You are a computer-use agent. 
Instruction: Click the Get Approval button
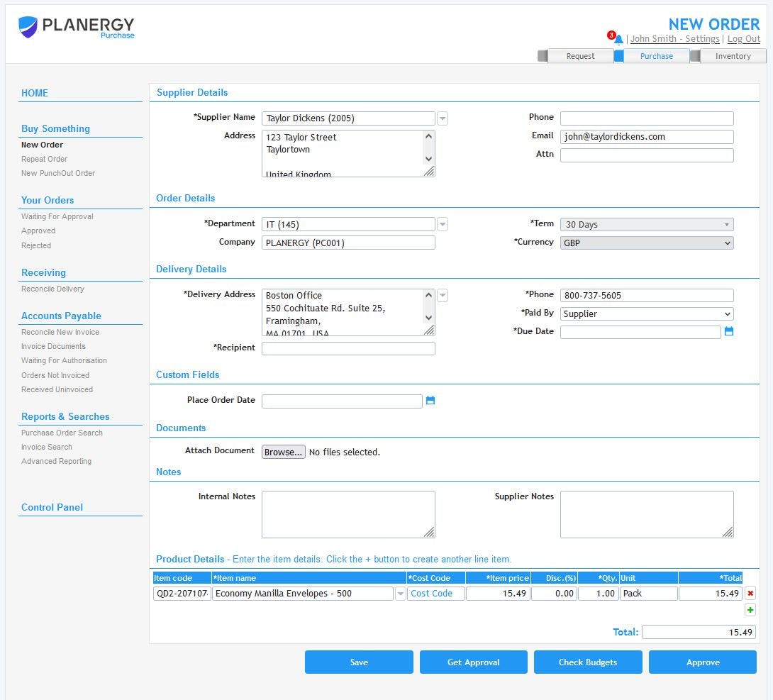[x=473, y=662]
